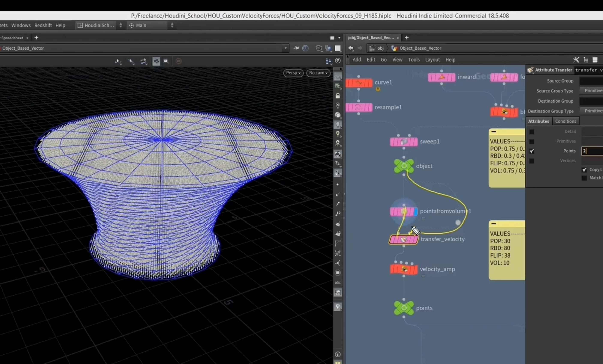Collapse the lower yellow VALUES sticky note
Image resolution: width=603 pixels, height=364 pixels.
(494, 223)
